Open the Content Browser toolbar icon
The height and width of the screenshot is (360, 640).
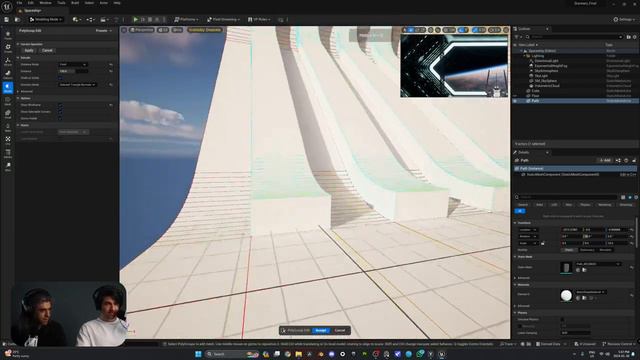point(17,19)
